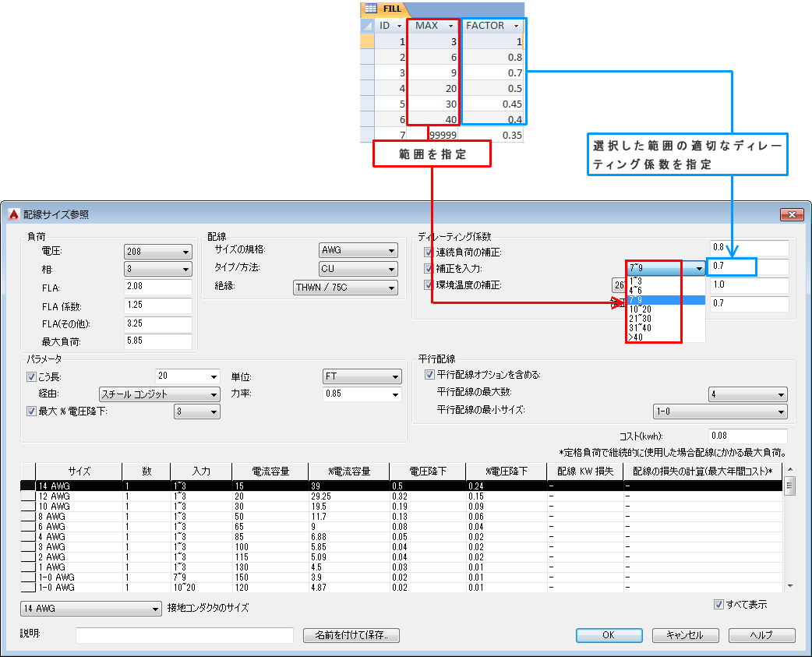This screenshot has height=657, width=812.
Task: Select >40 in the open range list
Action: tap(666, 337)
